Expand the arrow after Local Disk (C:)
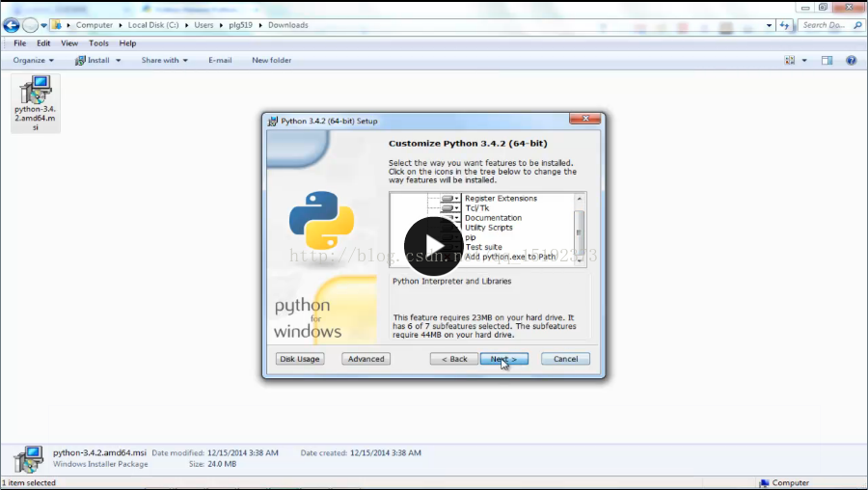The width and height of the screenshot is (868, 490). [186, 25]
